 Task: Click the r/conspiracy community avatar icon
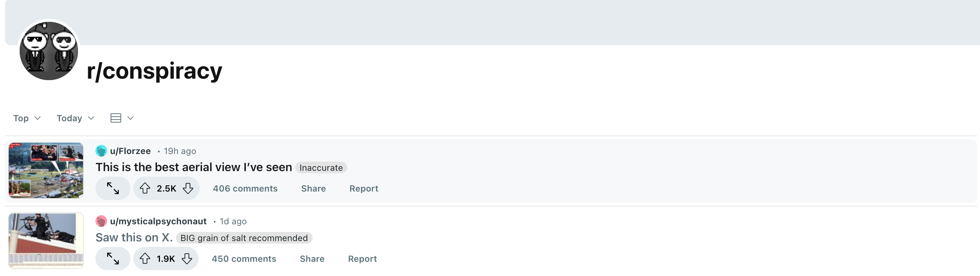click(x=49, y=51)
